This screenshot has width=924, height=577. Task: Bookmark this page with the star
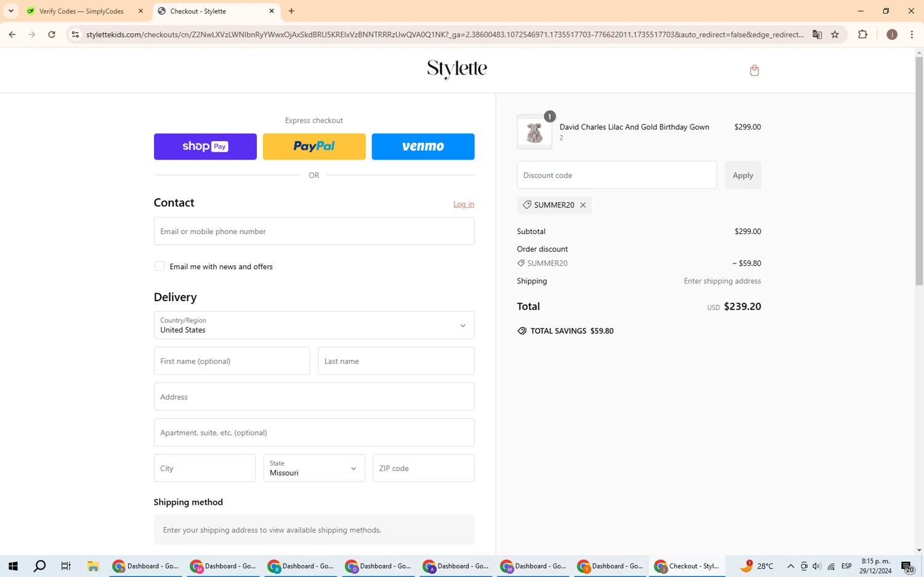click(835, 34)
